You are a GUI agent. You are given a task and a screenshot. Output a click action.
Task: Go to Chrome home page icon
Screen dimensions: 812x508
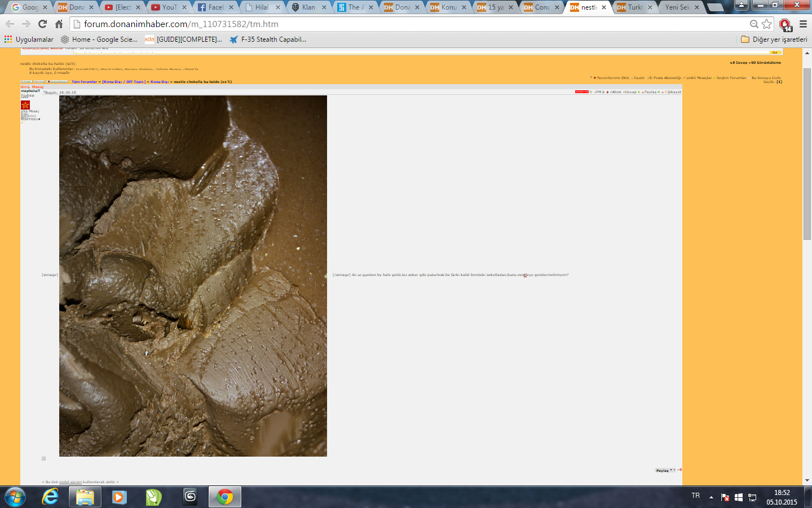pyautogui.click(x=59, y=24)
